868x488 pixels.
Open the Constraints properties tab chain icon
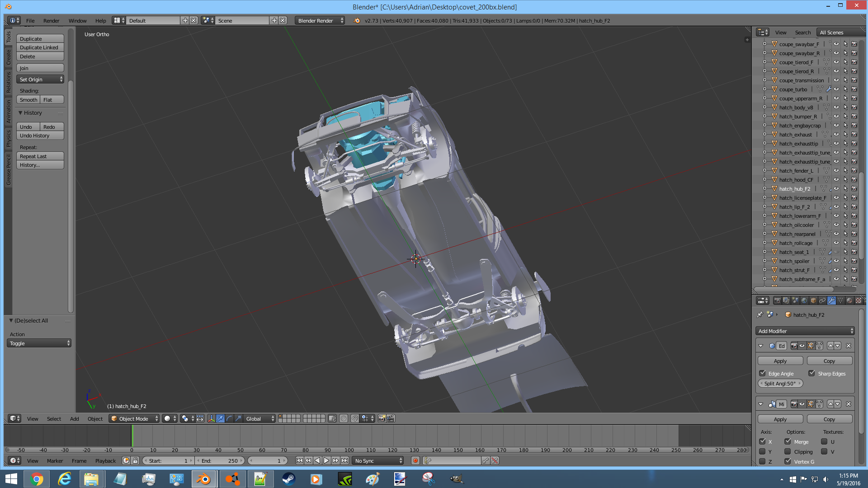tap(822, 300)
